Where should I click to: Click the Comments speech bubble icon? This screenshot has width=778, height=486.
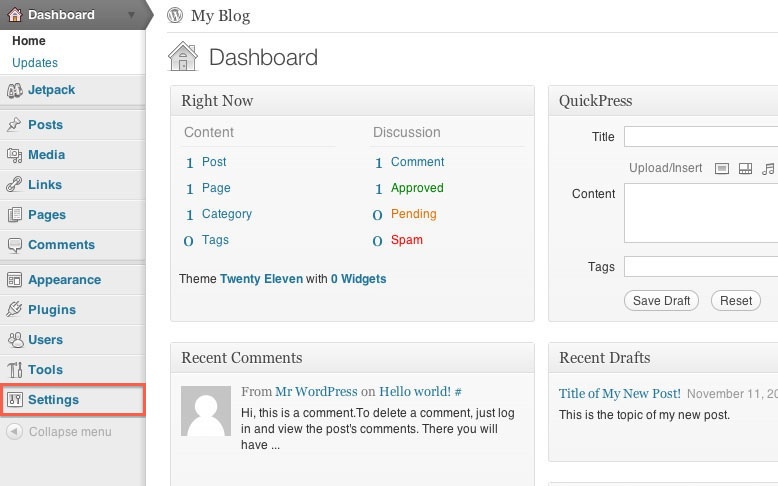tap(14, 245)
